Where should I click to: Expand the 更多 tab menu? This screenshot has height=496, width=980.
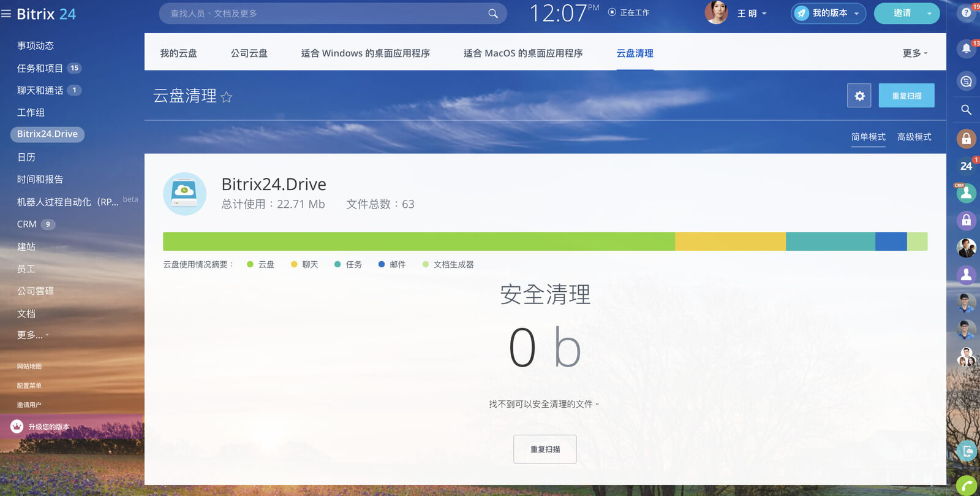pos(915,53)
